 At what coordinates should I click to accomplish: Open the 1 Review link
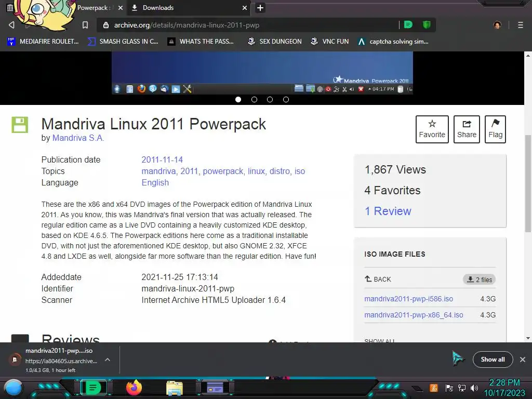tap(388, 211)
